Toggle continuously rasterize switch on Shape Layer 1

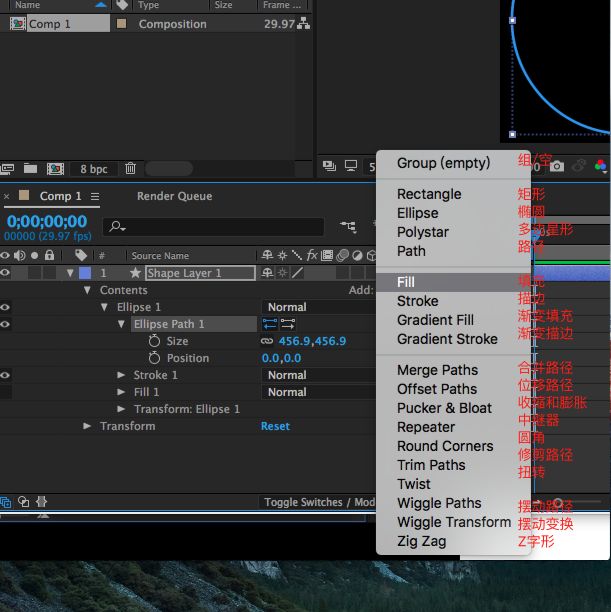coord(282,272)
